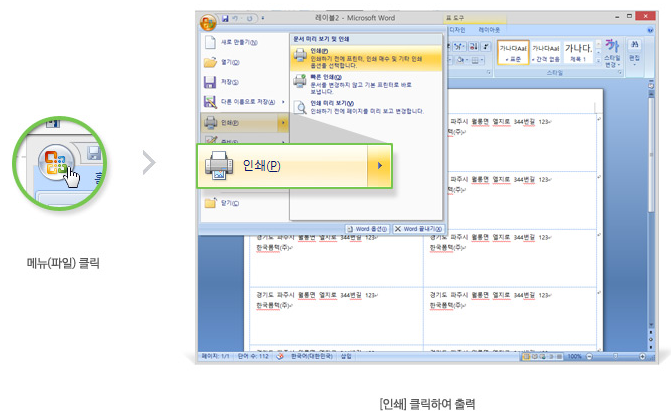Click the proofing errors icon in status bar
The width and height of the screenshot is (671, 420).
point(280,356)
